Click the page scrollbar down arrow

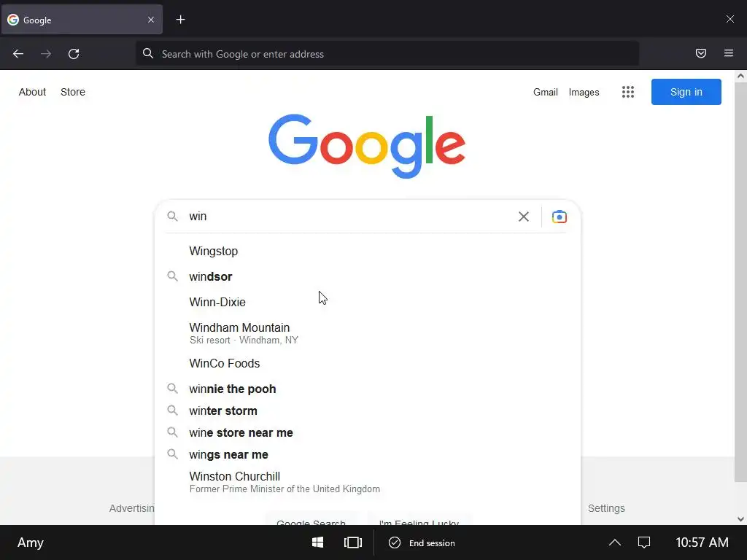[x=740, y=519]
